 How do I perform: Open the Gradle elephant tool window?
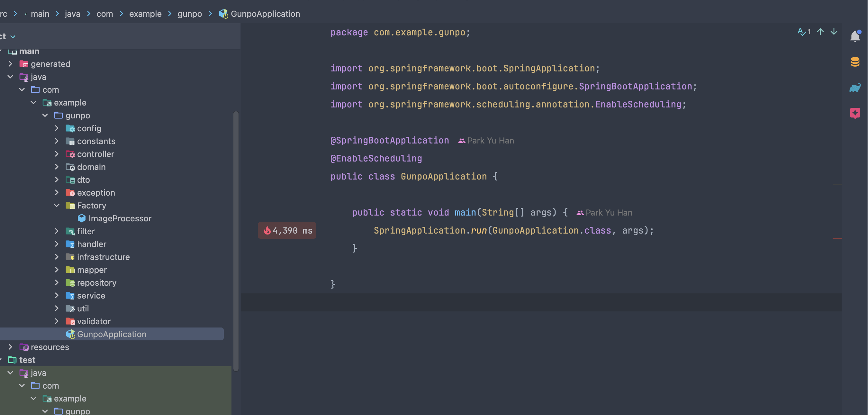(855, 88)
